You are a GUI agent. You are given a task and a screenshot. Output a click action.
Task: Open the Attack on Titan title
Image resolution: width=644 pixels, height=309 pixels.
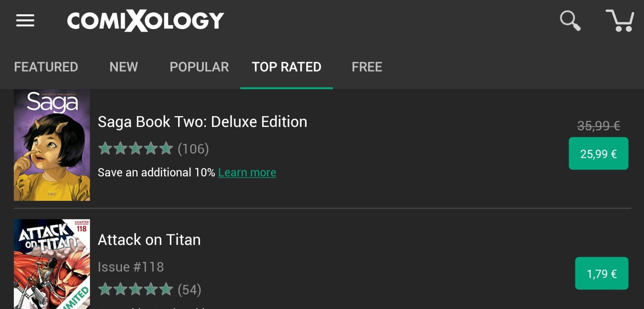click(149, 240)
